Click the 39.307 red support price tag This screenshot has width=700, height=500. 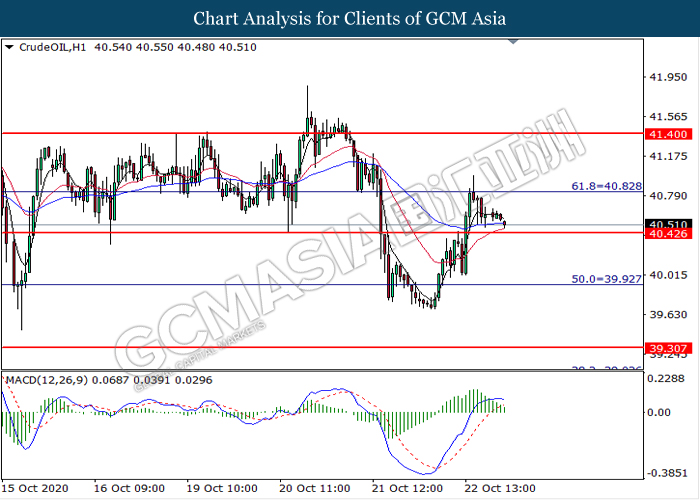(668, 348)
